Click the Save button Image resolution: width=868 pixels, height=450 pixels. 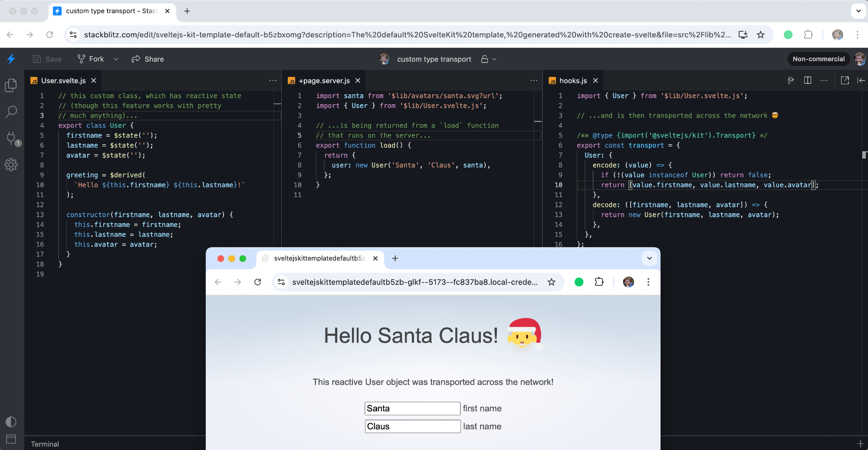tap(47, 59)
